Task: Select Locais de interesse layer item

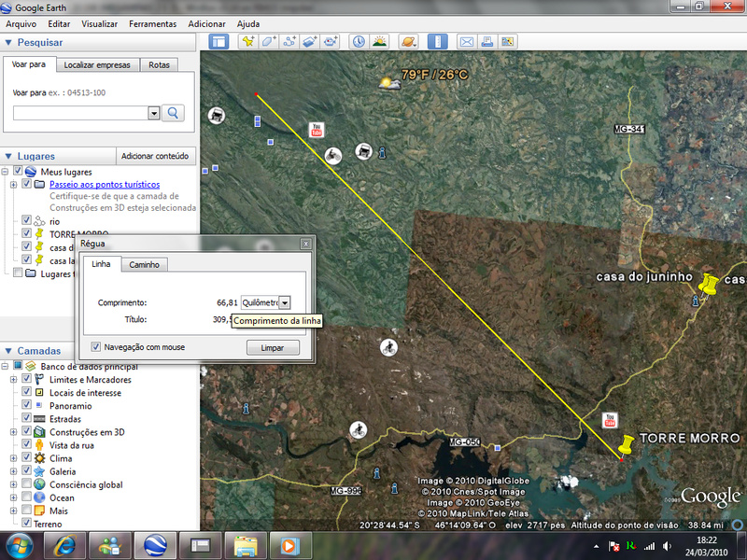Action: [85, 393]
